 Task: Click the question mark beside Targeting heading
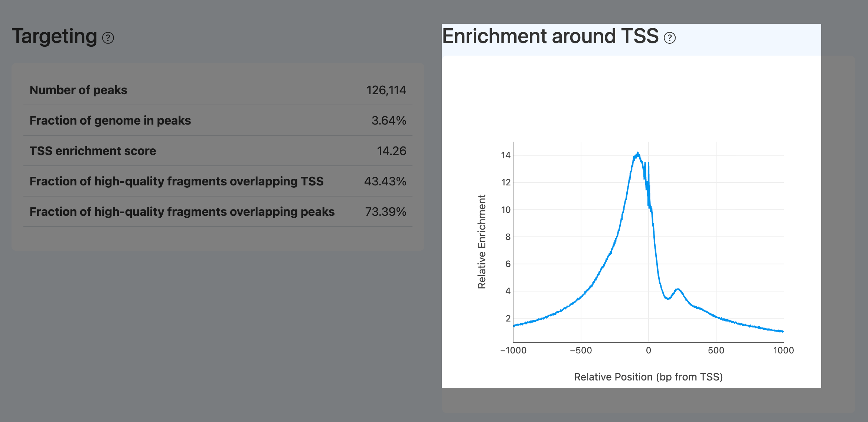click(x=107, y=37)
